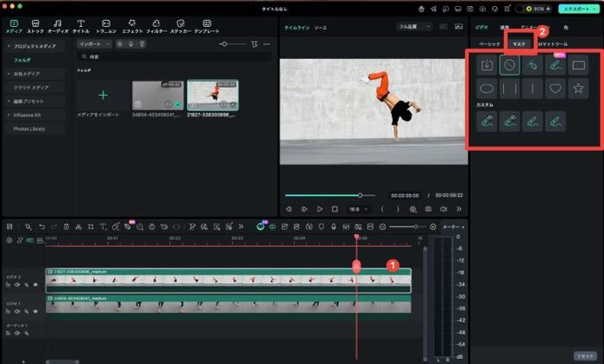Select the pen draw mask tool

click(532, 65)
